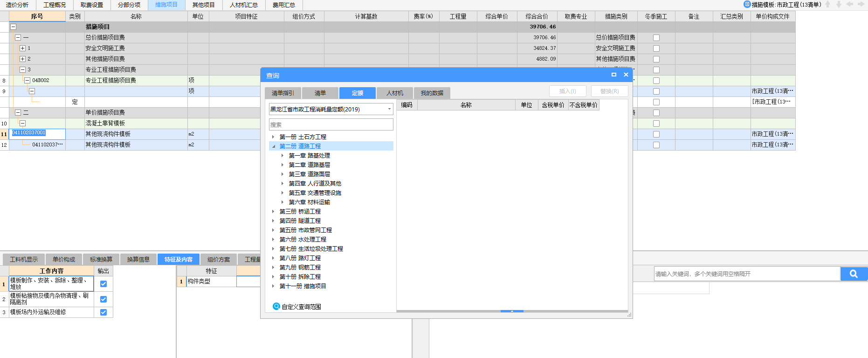The height and width of the screenshot is (358, 868).
Task: Open the 黑龙江省市政工程消耗量定额(2019) dropdown
Action: click(389, 109)
